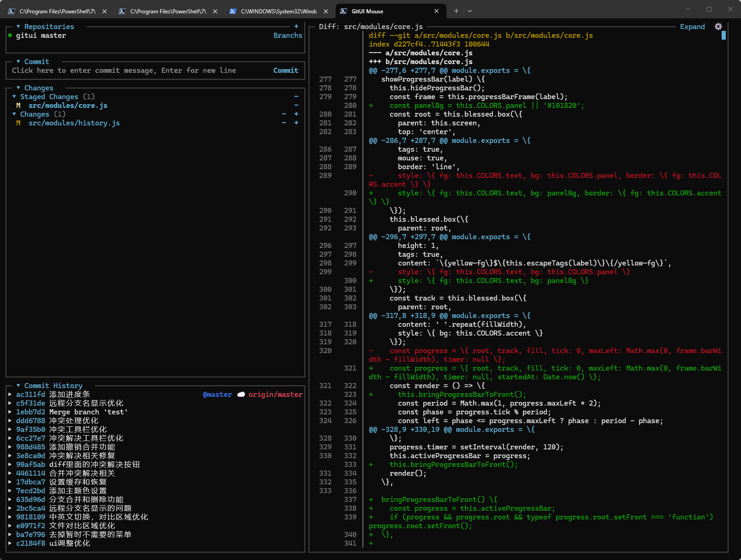Image resolution: width=741 pixels, height=560 pixels.
Task: Select the GitUI Mouse tab
Action: pyautogui.click(x=391, y=11)
